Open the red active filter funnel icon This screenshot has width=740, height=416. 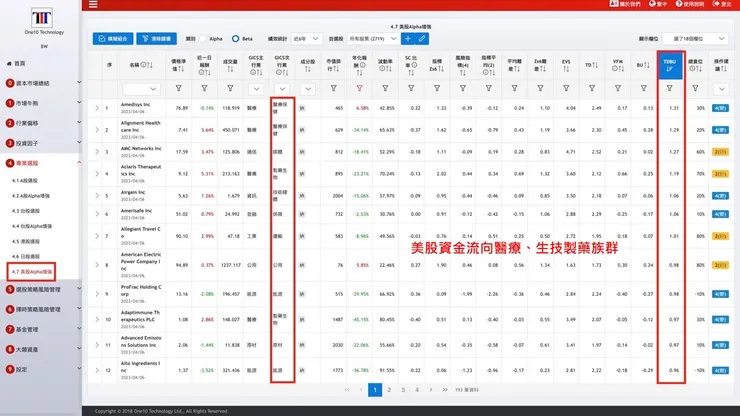pos(360,88)
